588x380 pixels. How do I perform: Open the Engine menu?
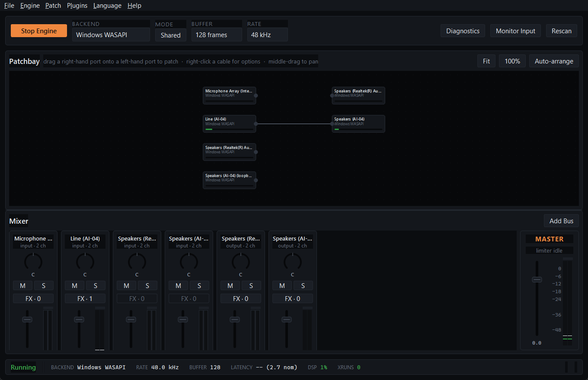pos(30,6)
